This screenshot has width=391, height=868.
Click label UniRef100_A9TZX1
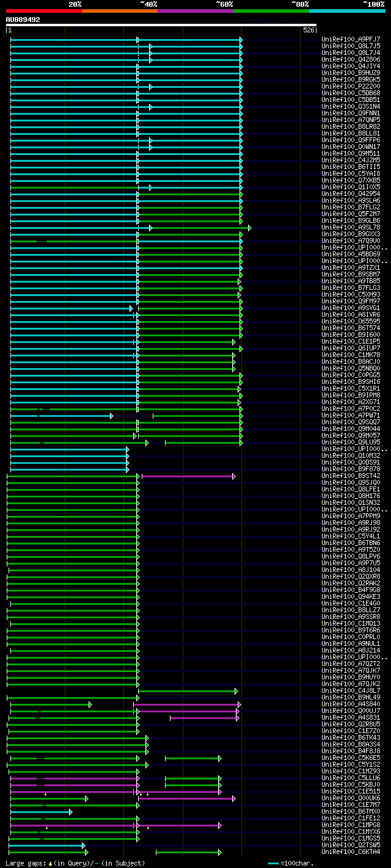351,268
